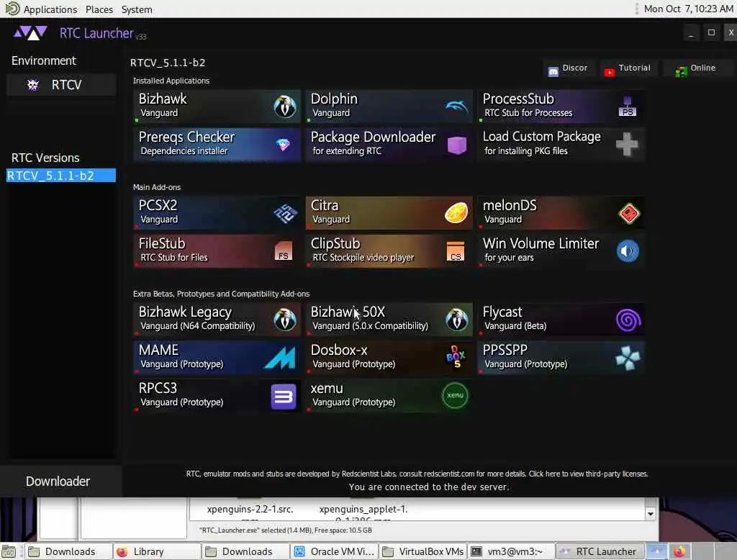Viewport: 737px width, 560px height.
Task: Open the Applications menu in top panel
Action: 50,9
